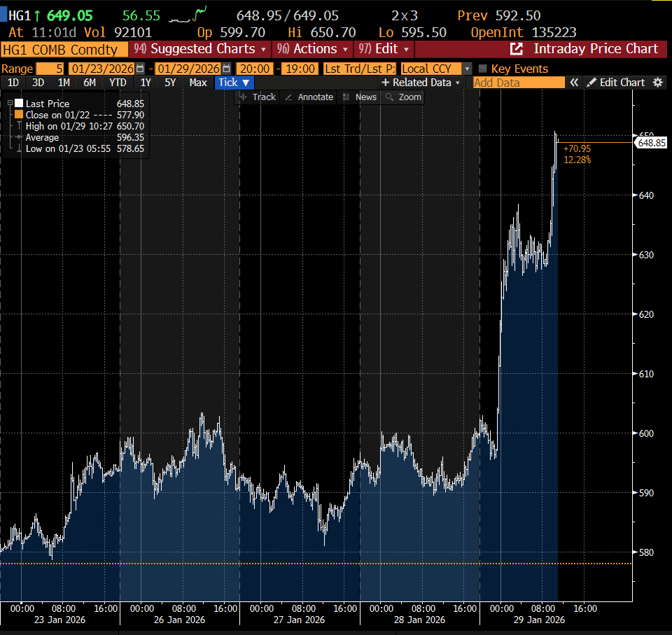This screenshot has width=672, height=635.
Task: Click the orange Close on 01/22 swatch
Action: (x=19, y=115)
